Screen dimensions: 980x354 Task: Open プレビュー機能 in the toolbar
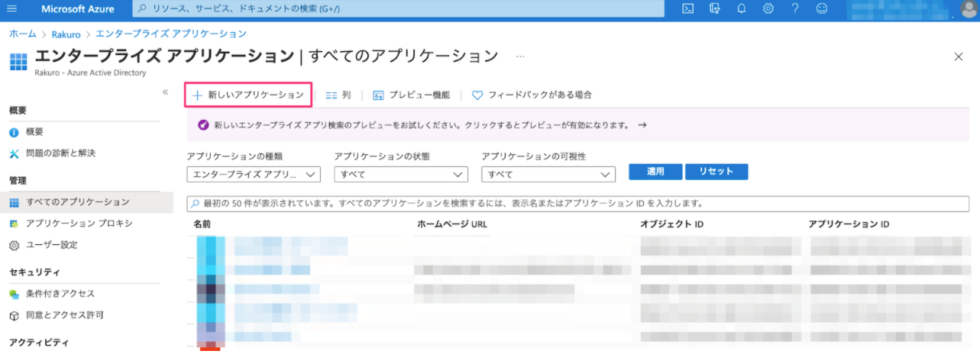(411, 95)
